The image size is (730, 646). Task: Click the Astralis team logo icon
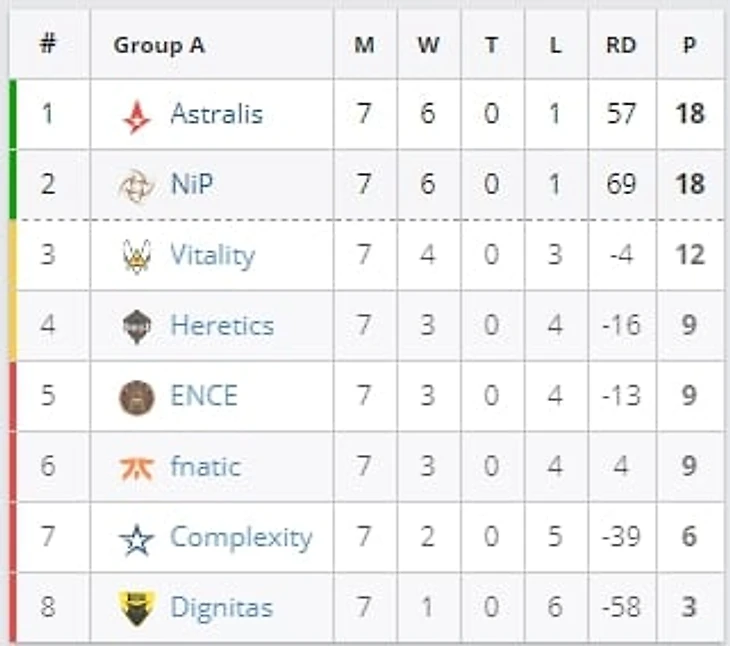point(136,115)
